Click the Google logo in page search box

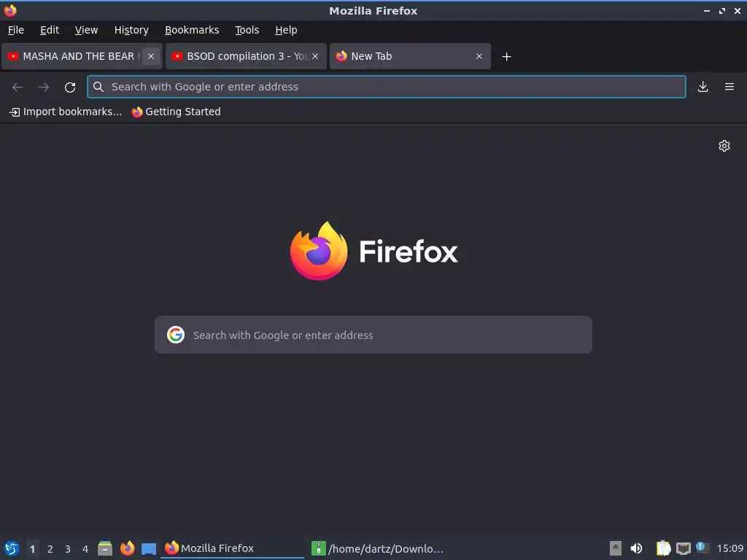pyautogui.click(x=176, y=335)
